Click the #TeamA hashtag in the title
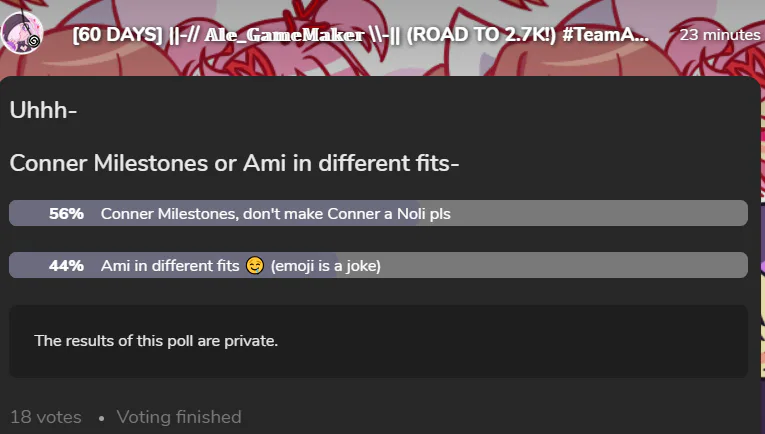This screenshot has height=434, width=765. tap(611, 35)
